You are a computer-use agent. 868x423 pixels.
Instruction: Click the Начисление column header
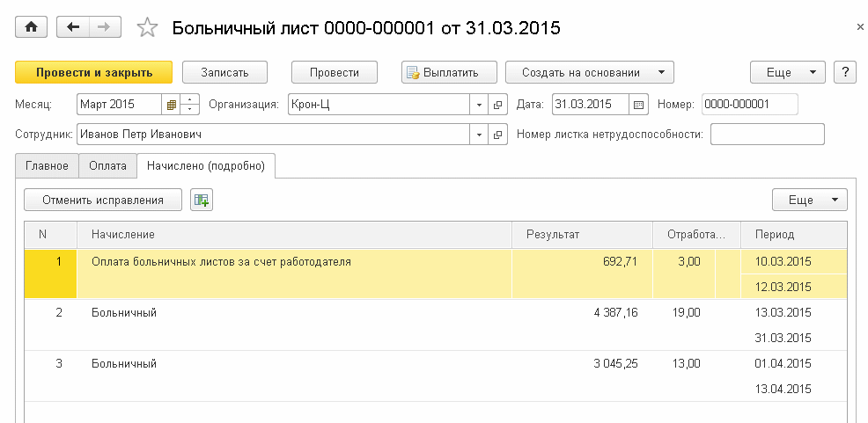click(x=294, y=235)
